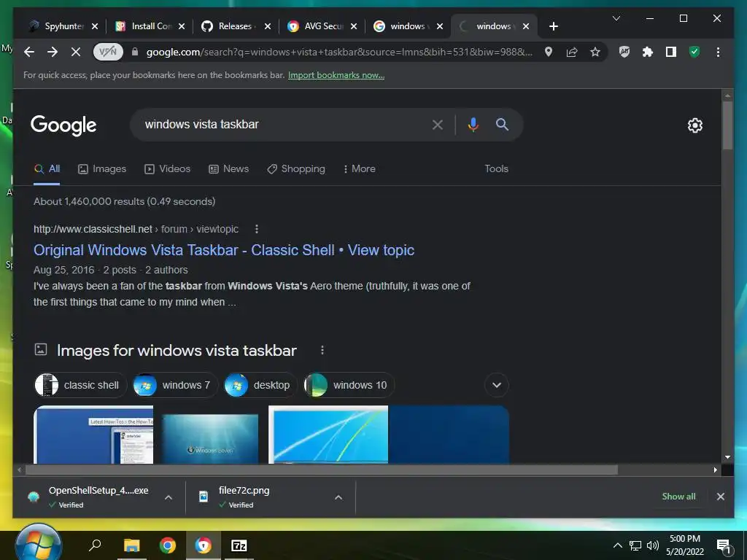Open a new tab with the plus button
Image resolution: width=747 pixels, height=560 pixels.
point(553,26)
